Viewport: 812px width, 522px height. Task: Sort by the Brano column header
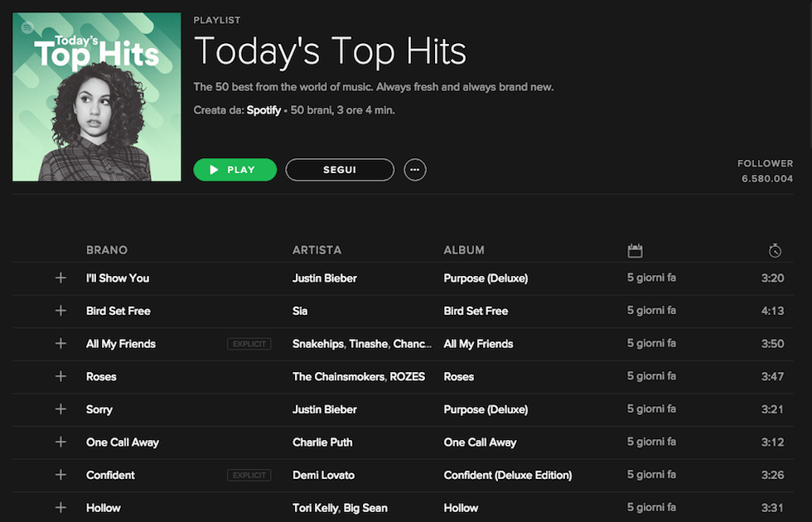(x=107, y=250)
